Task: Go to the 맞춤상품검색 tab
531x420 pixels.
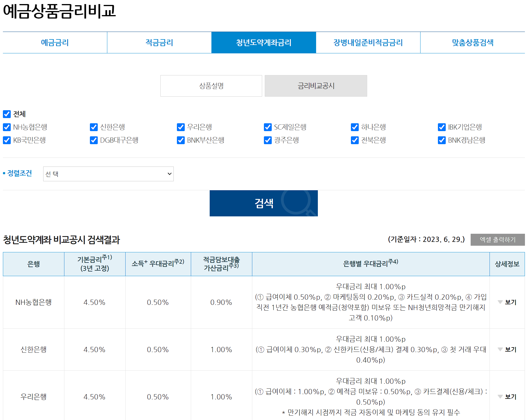Action: point(472,42)
